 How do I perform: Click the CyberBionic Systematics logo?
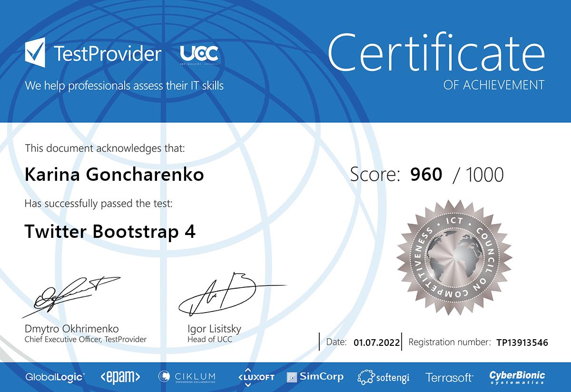pos(517,377)
